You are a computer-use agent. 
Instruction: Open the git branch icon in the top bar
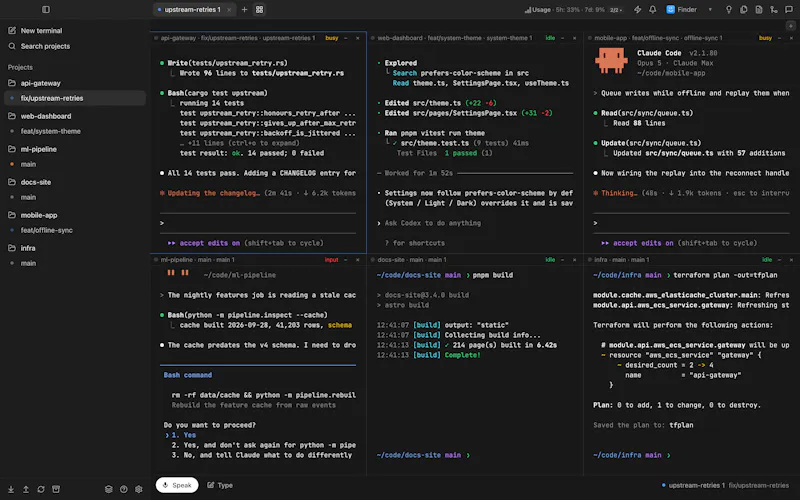click(x=773, y=9)
